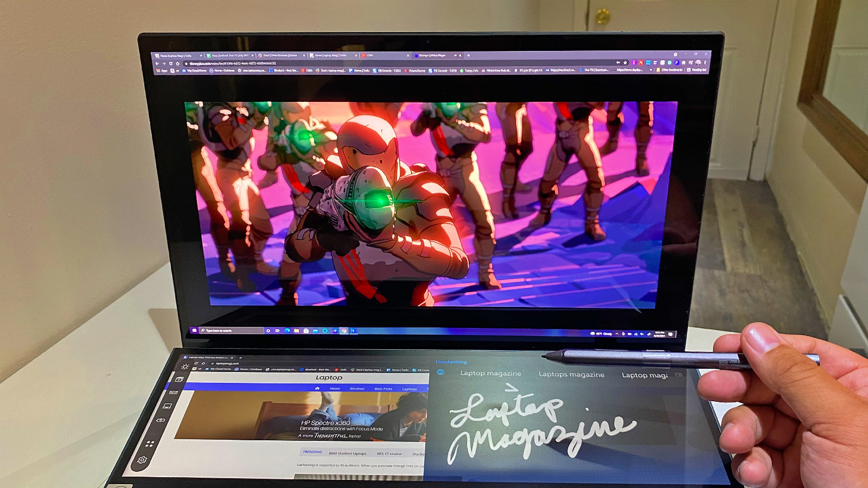Open Apps shortcut in main bookmarks bar

(162, 70)
